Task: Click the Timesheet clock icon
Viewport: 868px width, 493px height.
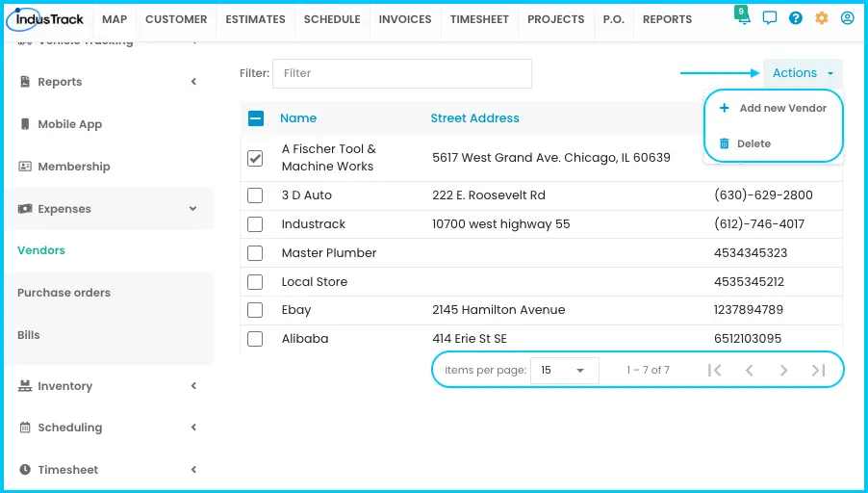Action: pyautogui.click(x=25, y=470)
